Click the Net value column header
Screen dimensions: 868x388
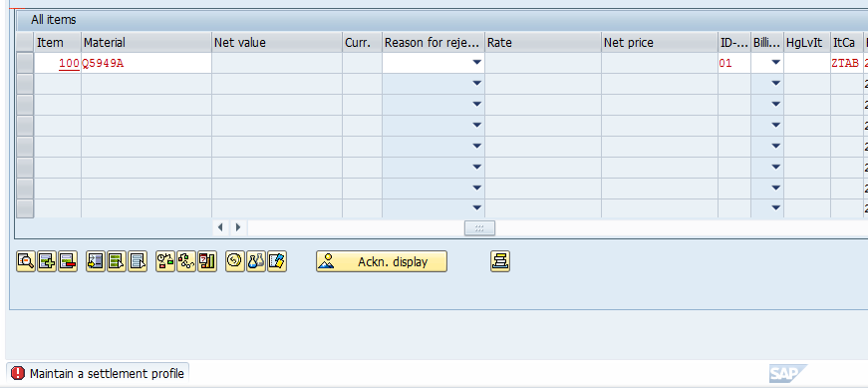tap(277, 42)
